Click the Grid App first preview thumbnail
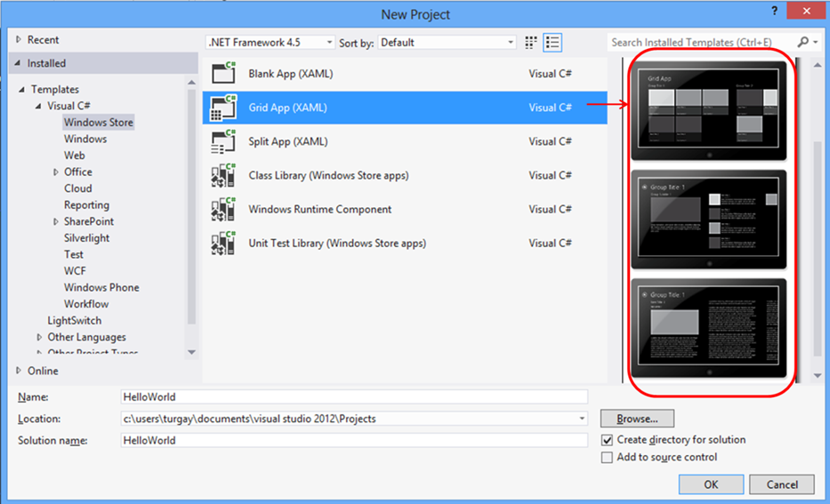Screen dimensions: 830x504 click(x=709, y=112)
